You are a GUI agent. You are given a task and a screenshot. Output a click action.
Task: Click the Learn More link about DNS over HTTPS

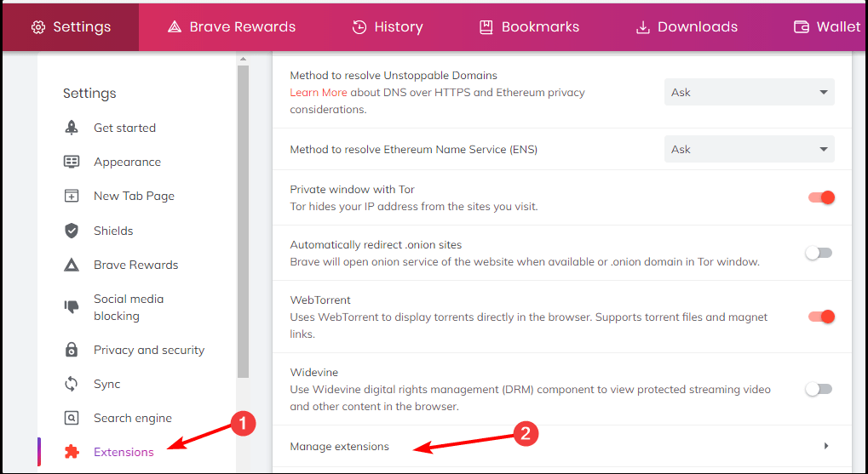319,93
